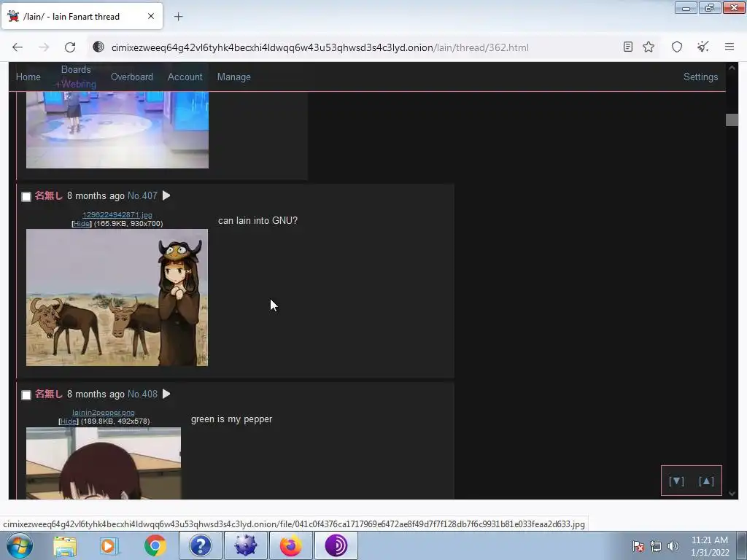This screenshot has width=747, height=560.
Task: Click the scrollbar down arrow
Action: pos(732,494)
